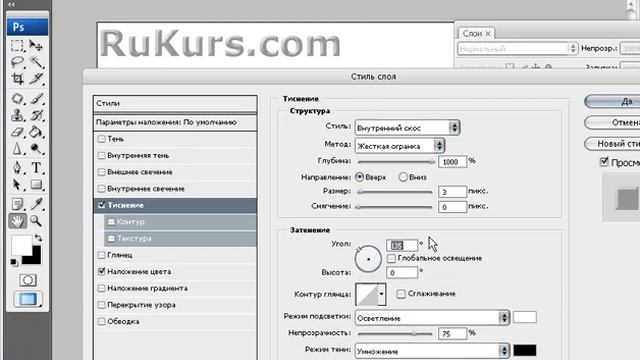640x360 pixels.
Task: Select the Eyedropper tool
Action: 36,204
